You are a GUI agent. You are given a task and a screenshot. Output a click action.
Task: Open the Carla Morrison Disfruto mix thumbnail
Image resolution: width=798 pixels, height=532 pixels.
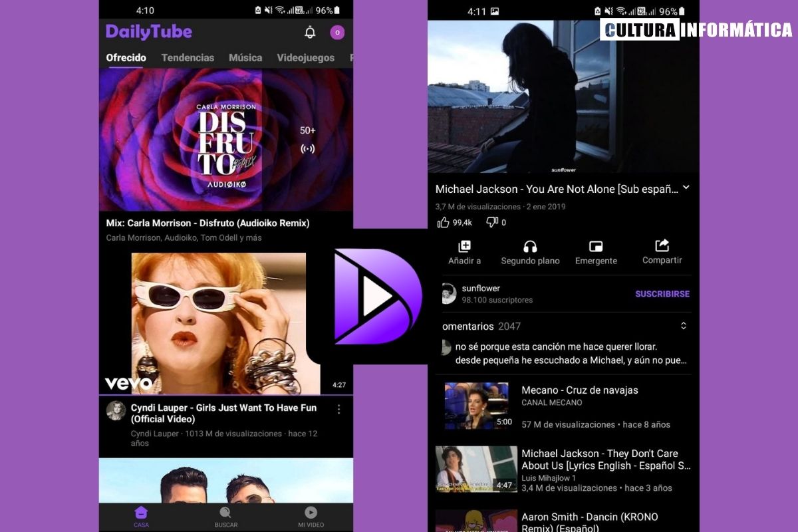click(226, 140)
